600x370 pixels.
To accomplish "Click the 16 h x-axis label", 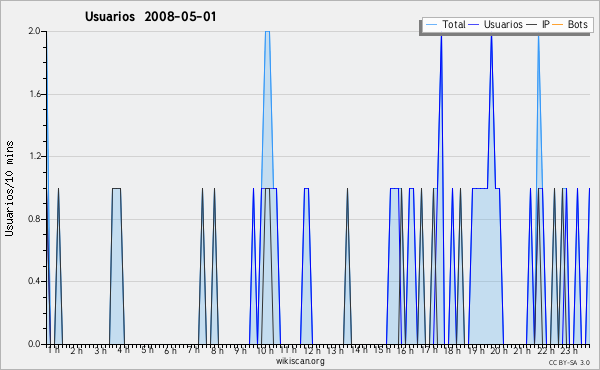I will (405, 350).
